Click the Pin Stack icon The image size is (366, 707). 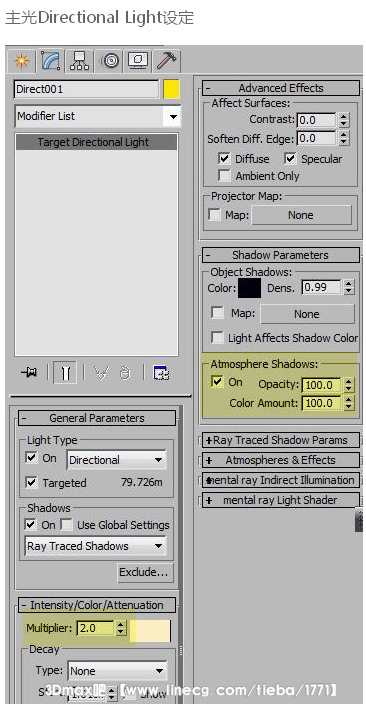pos(29,373)
